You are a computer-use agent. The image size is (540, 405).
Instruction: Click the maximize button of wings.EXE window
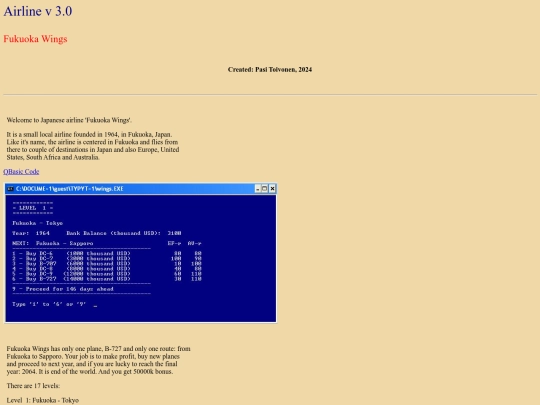(264, 189)
